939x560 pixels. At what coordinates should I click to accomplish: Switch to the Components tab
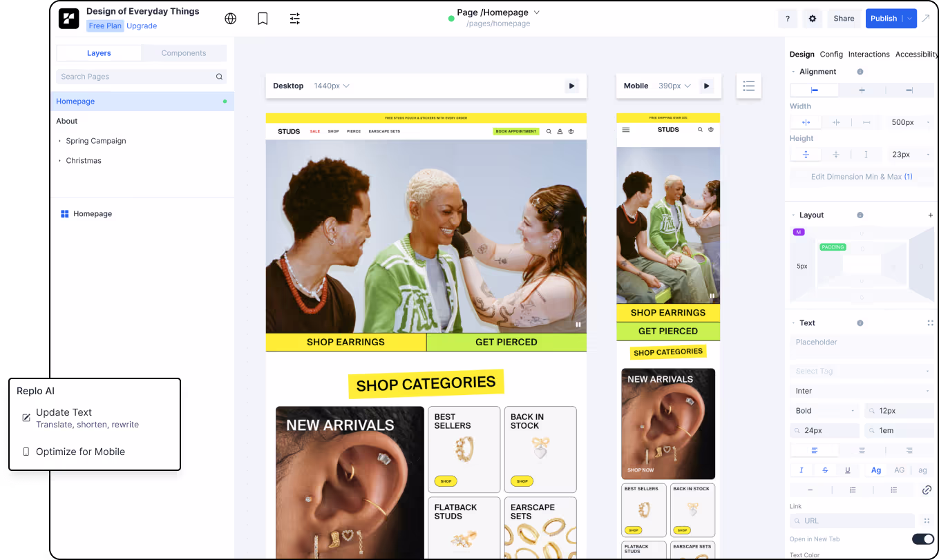pyautogui.click(x=183, y=52)
